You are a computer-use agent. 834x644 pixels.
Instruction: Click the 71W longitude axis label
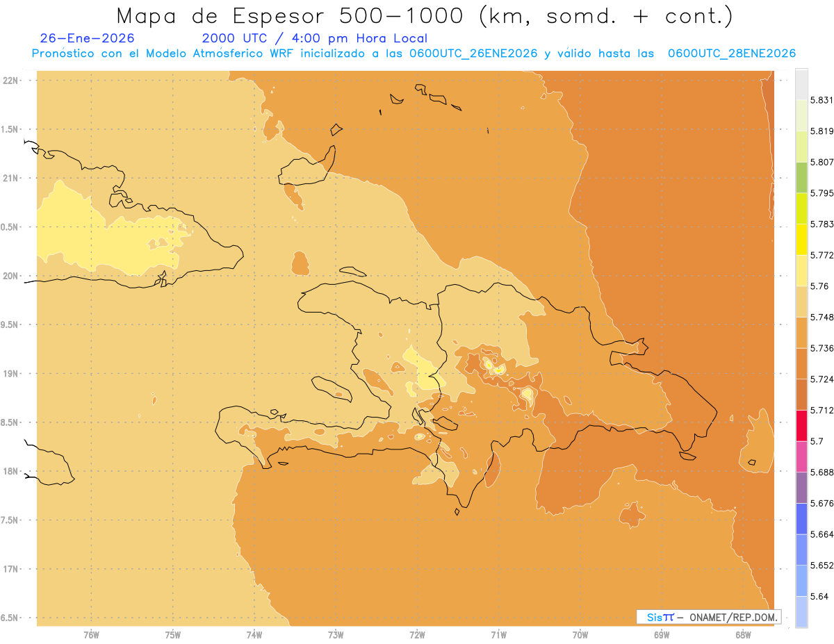pos(498,634)
